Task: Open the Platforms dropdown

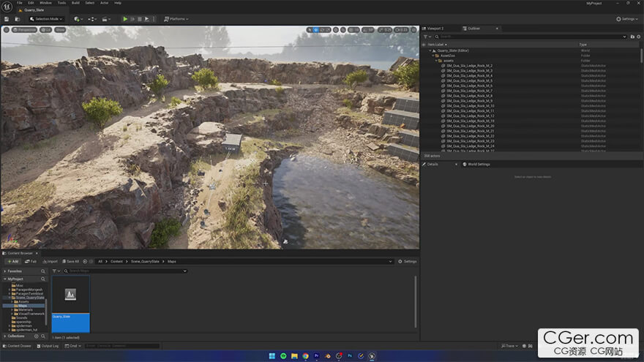Action: [x=176, y=19]
